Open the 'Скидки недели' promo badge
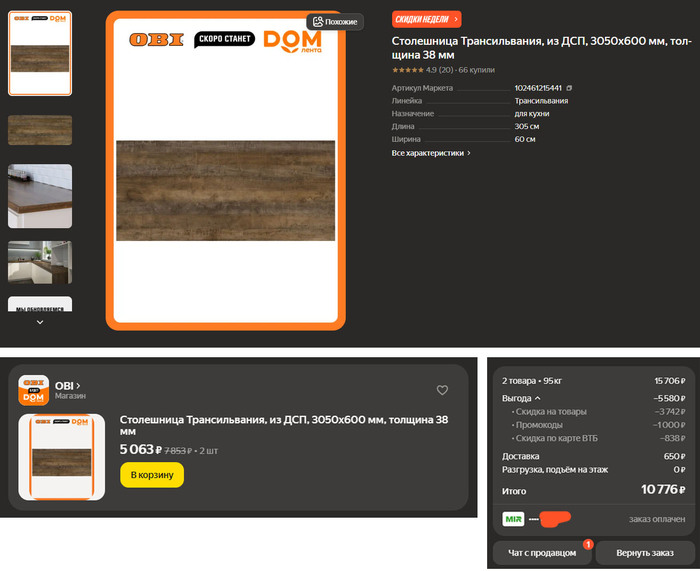The width and height of the screenshot is (700, 571). 426,19
